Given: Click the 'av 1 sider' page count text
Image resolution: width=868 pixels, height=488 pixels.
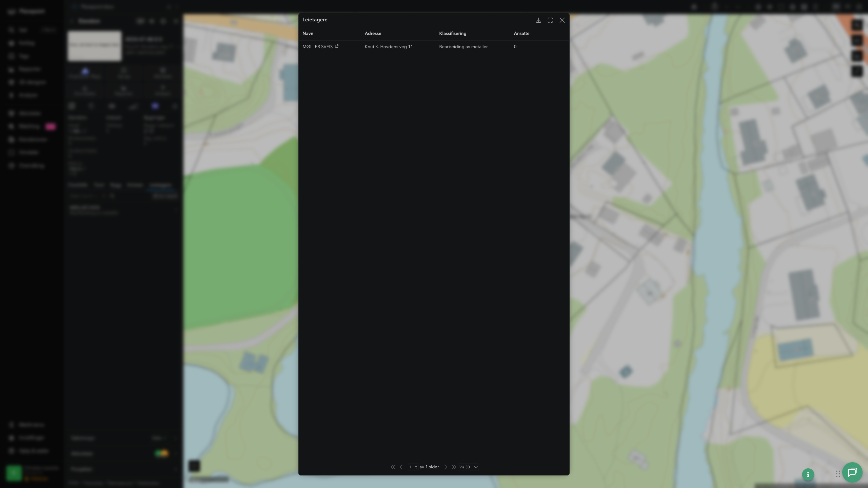Looking at the screenshot, I should 429,467.
